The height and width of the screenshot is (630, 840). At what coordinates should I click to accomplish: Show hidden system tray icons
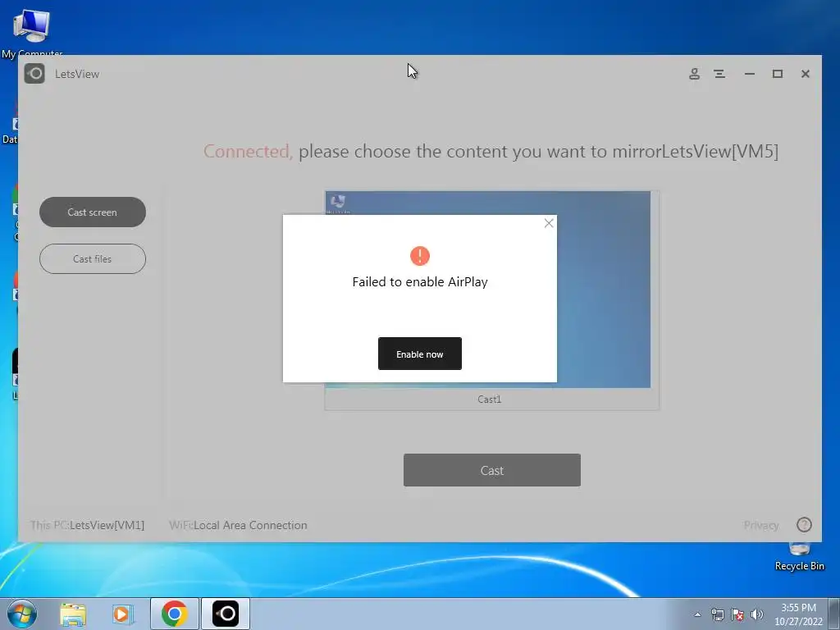(x=697, y=614)
